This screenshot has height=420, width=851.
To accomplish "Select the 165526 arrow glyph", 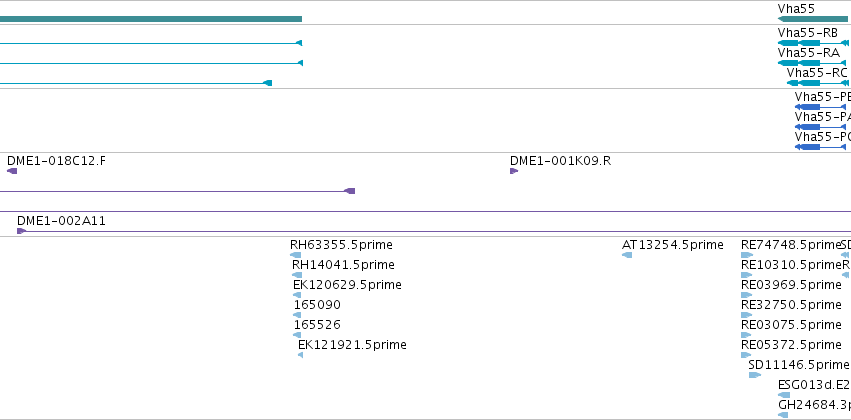I will pos(297,335).
